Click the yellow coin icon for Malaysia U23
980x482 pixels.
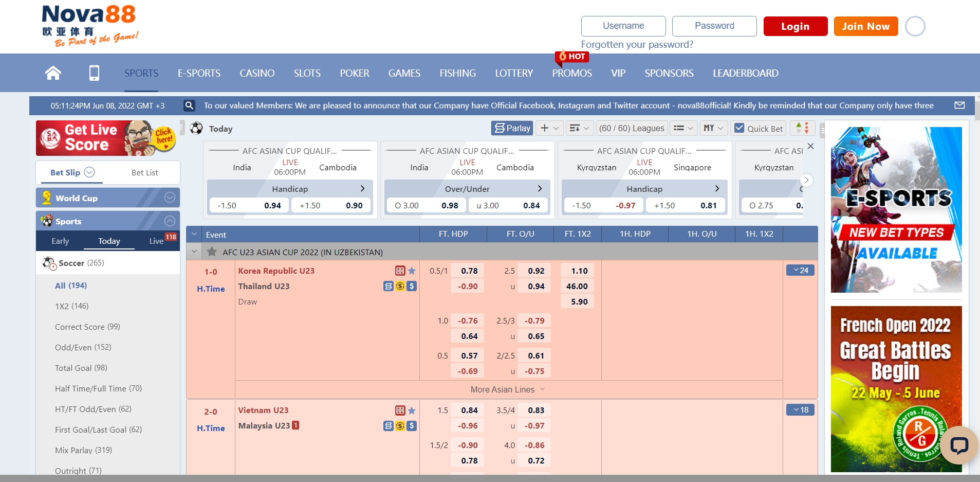tap(400, 425)
